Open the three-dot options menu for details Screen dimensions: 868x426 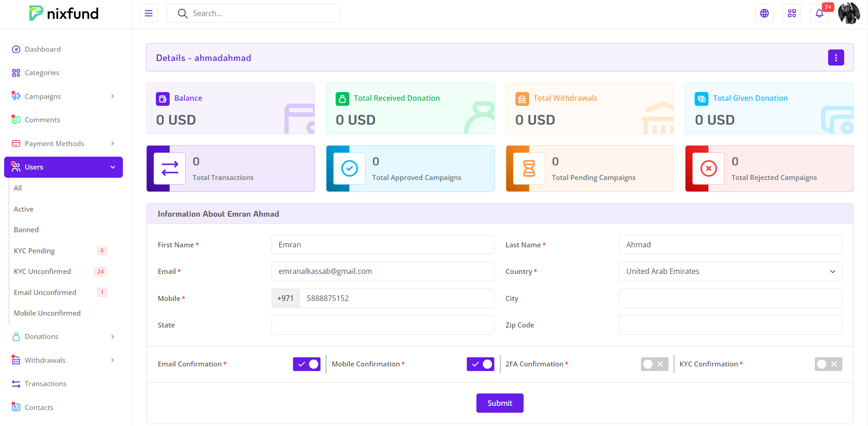coord(835,58)
